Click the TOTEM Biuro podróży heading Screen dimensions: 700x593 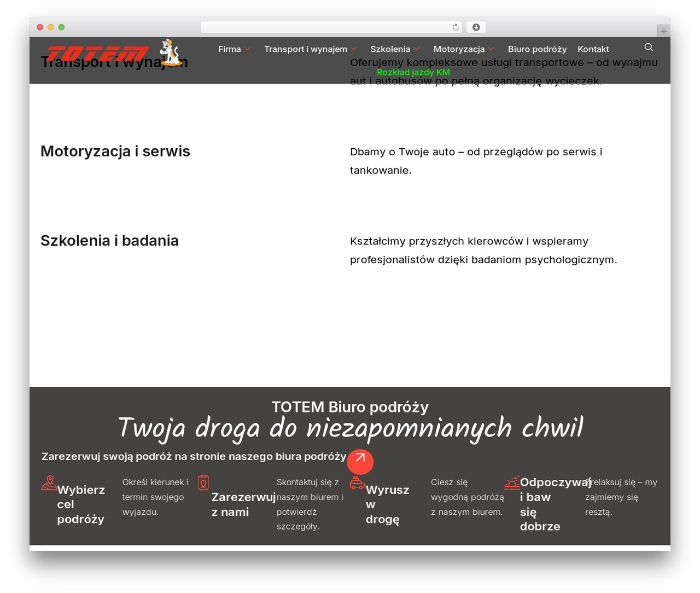click(350, 407)
